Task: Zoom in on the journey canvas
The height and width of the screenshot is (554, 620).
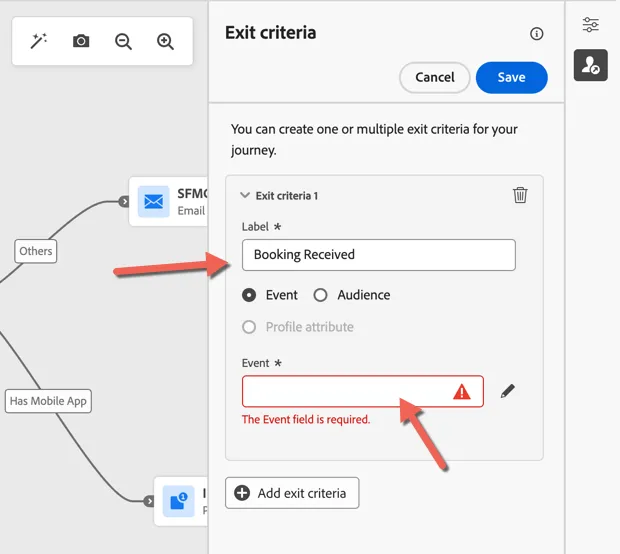Action: click(x=165, y=41)
